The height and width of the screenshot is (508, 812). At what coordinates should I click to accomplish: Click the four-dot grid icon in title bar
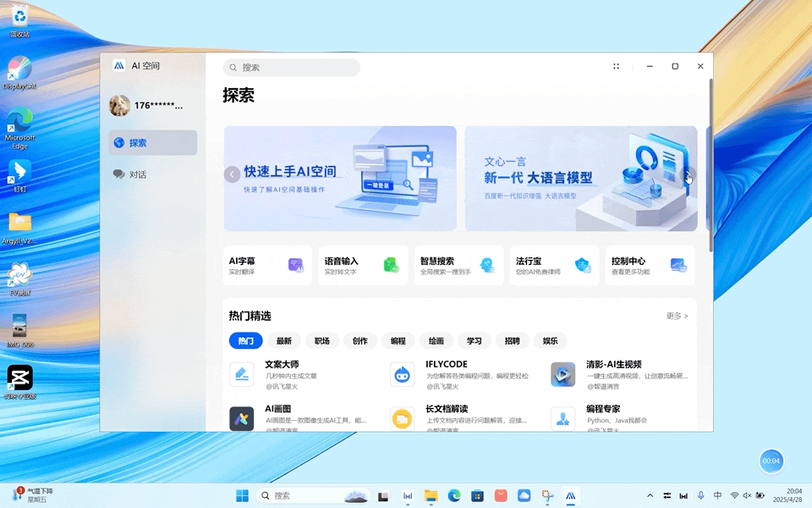[x=617, y=66]
